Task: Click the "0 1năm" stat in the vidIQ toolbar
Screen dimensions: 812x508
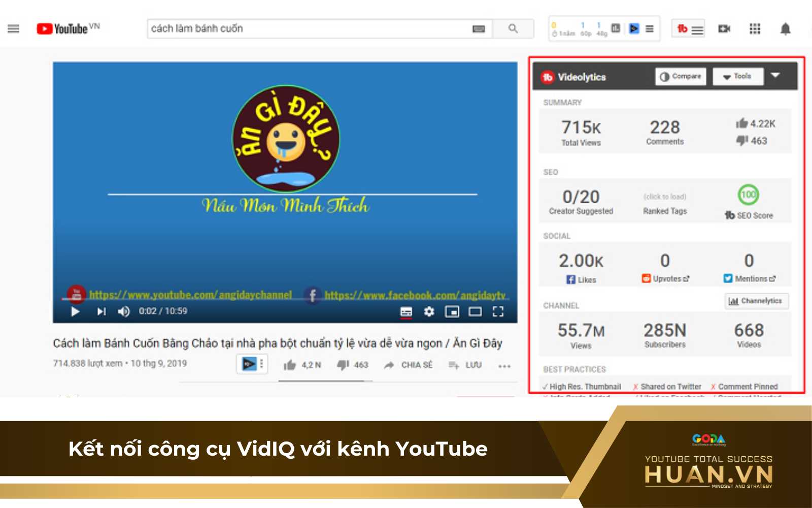Action: coord(563,29)
